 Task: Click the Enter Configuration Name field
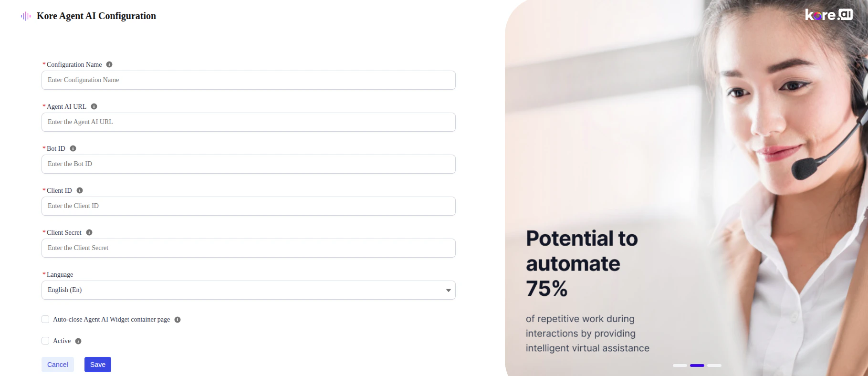point(248,80)
